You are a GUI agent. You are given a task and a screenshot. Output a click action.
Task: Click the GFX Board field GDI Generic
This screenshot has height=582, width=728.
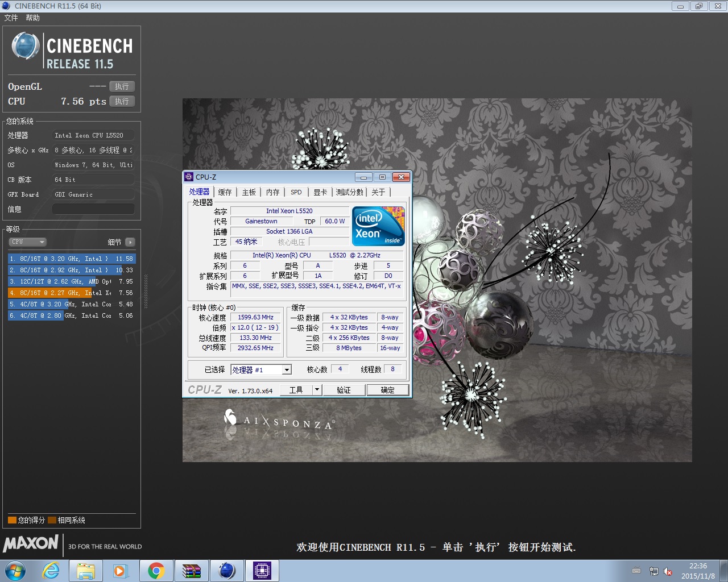point(93,194)
